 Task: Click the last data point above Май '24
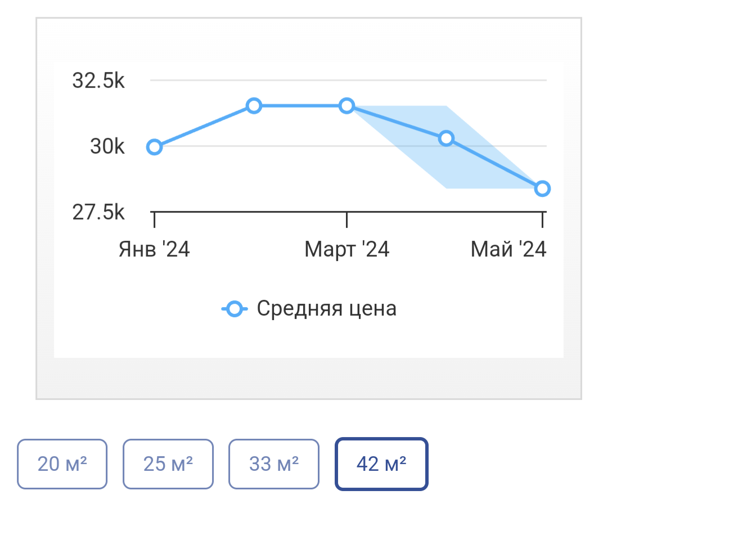click(x=542, y=188)
